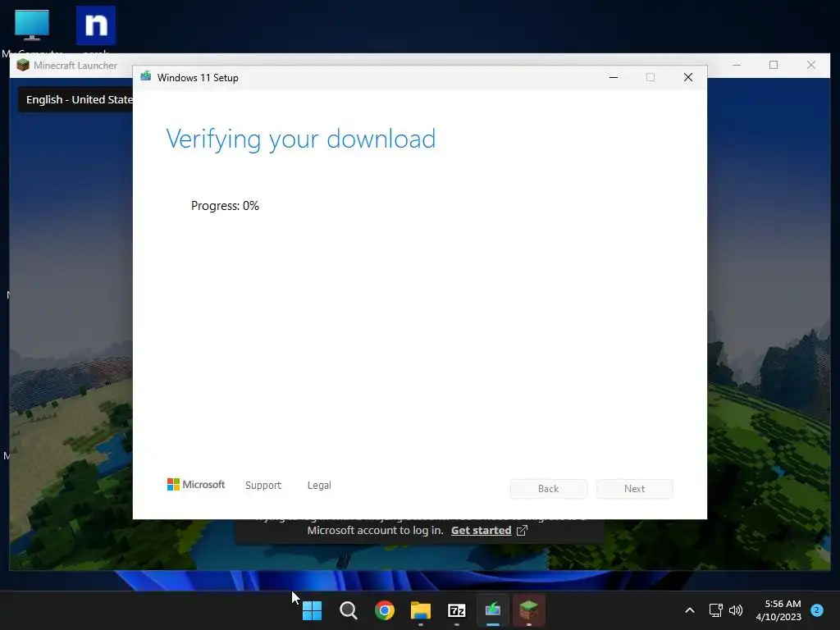Viewport: 840px width, 630px height.
Task: Open the Support link
Action: point(263,486)
